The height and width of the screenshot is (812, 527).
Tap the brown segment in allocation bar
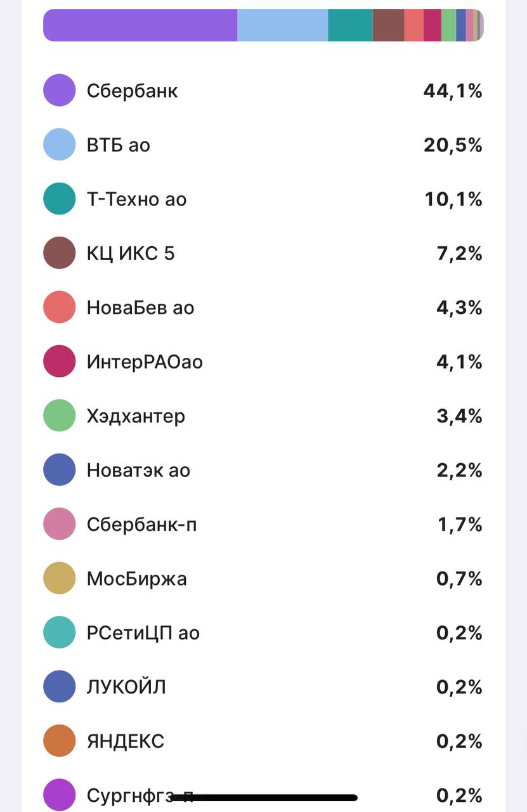click(x=388, y=25)
